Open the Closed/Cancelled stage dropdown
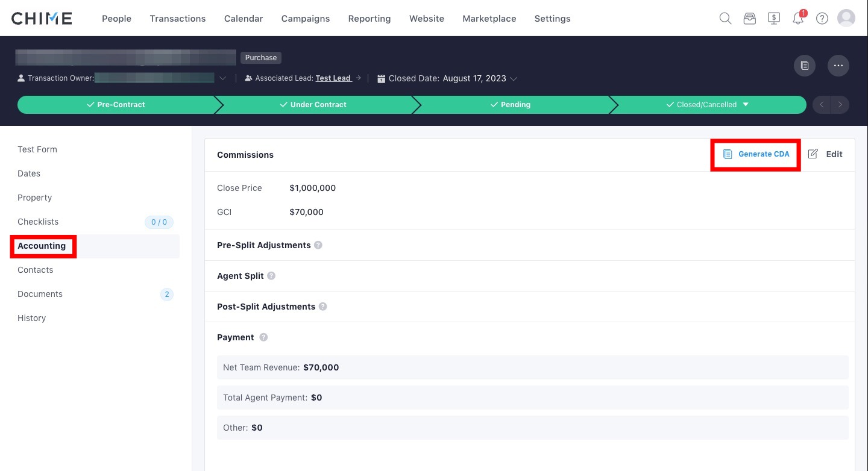Viewport: 868px width, 471px height. [x=746, y=104]
